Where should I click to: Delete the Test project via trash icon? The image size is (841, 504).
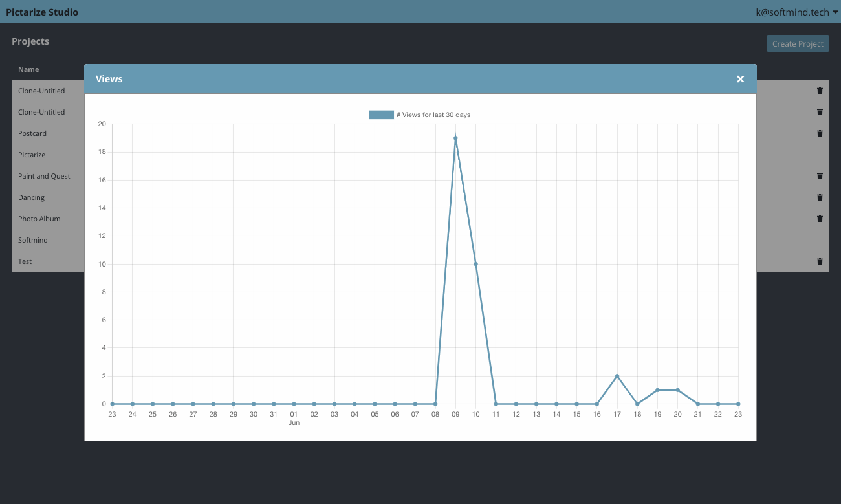[820, 261]
